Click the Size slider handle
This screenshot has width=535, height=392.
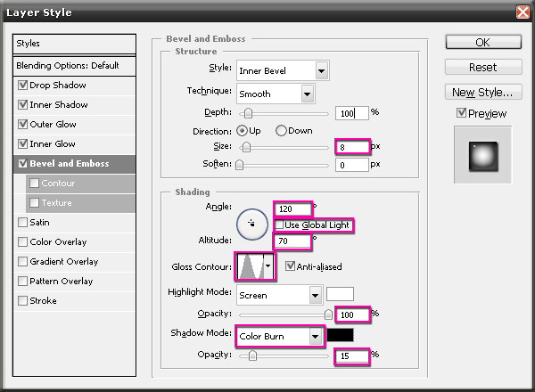tap(246, 147)
